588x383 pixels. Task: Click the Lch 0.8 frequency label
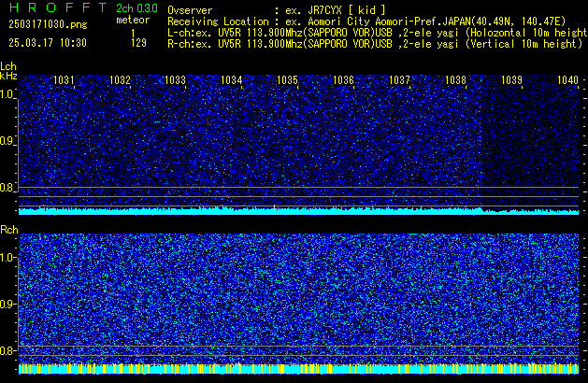coord(7,188)
